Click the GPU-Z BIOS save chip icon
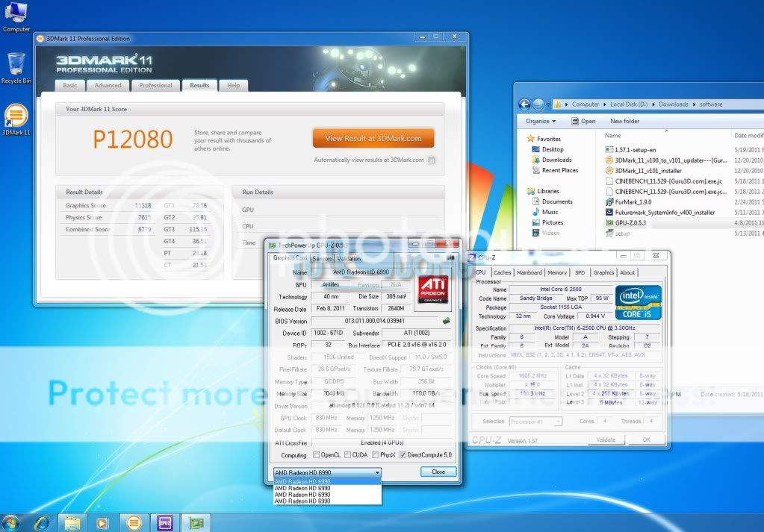The width and height of the screenshot is (764, 532). click(446, 321)
